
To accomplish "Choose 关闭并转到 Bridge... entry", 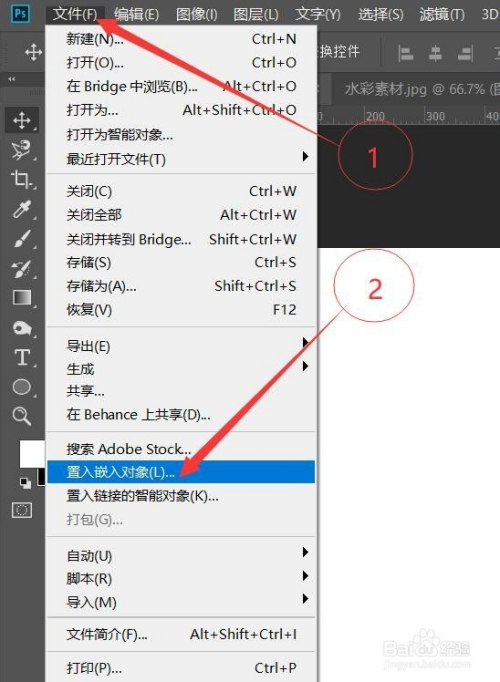I will (181, 239).
